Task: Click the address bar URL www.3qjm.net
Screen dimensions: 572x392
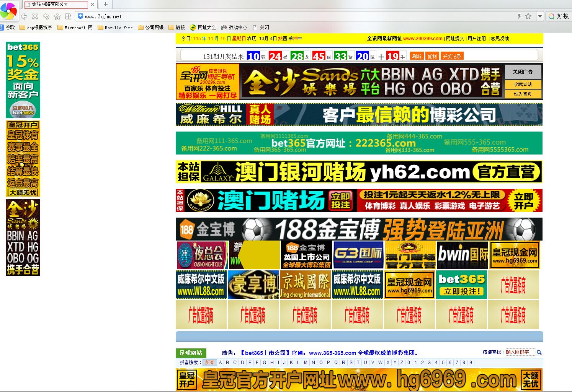Action: click(x=103, y=16)
